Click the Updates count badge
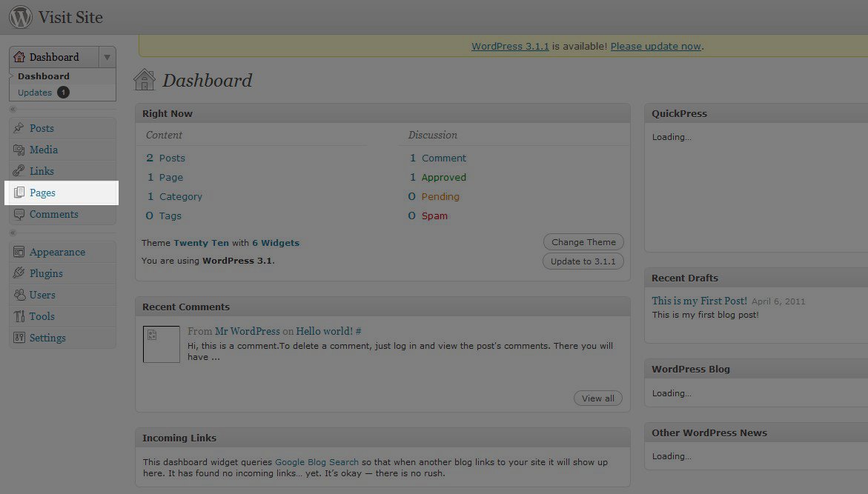 pos(63,93)
